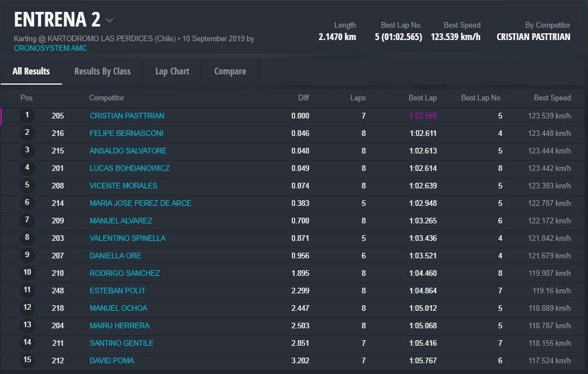Click the Competitor column header

[107, 98]
